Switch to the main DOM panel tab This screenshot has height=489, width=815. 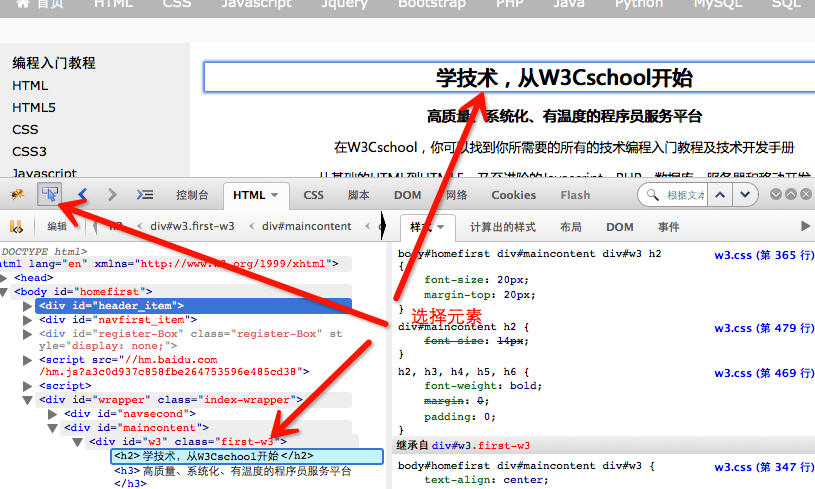click(x=408, y=195)
